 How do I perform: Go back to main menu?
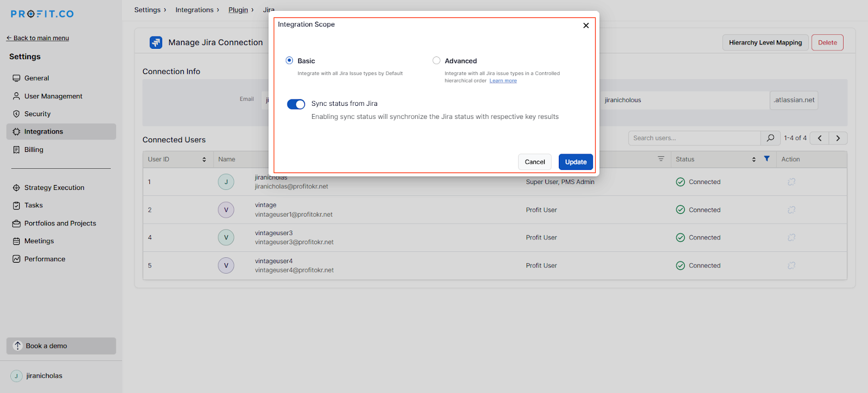[38, 38]
